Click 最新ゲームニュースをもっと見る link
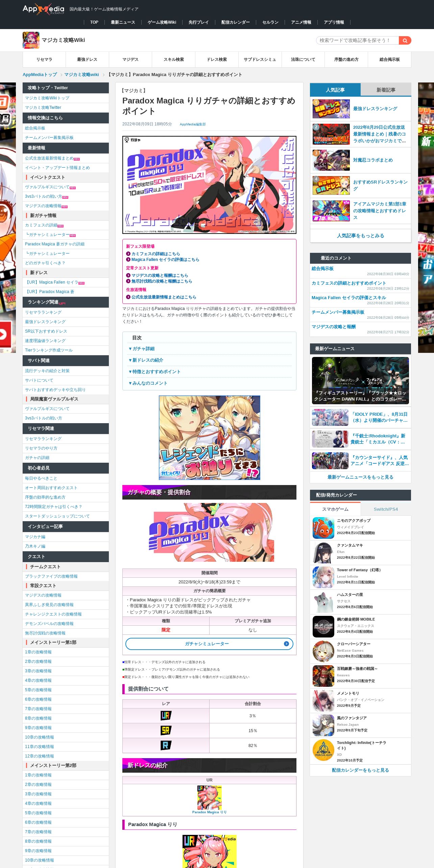This screenshot has height=868, width=434. click(x=360, y=477)
